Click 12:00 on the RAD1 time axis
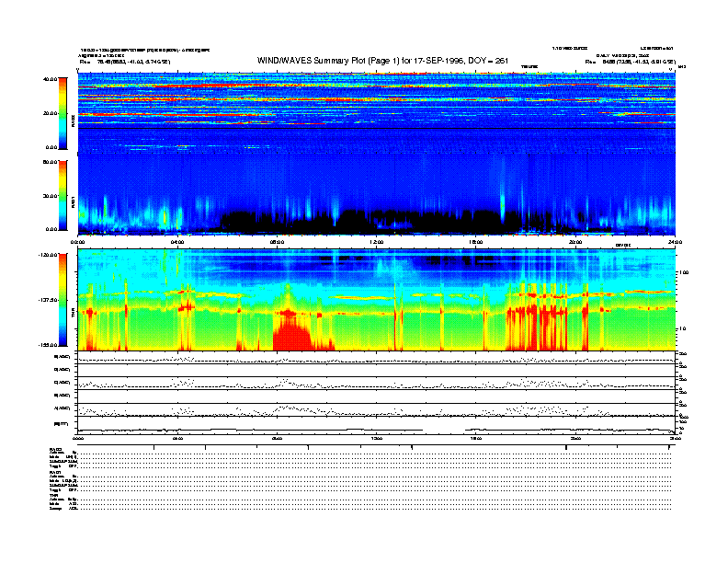This screenshot has width=728, height=563. click(x=377, y=242)
